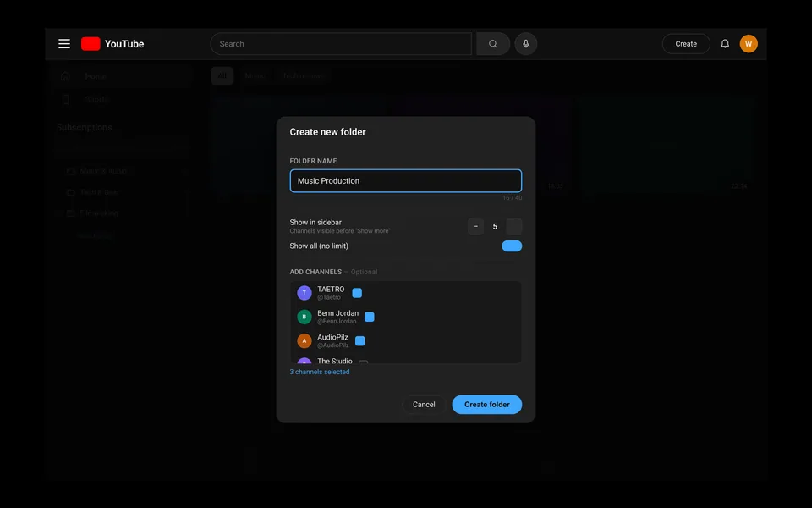
Task: Click the ADD CHANNELS heading
Action: tap(315, 272)
